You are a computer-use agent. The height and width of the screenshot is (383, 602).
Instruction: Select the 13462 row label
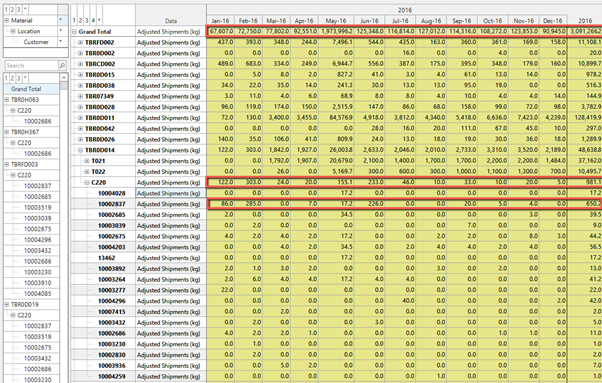coord(106,258)
